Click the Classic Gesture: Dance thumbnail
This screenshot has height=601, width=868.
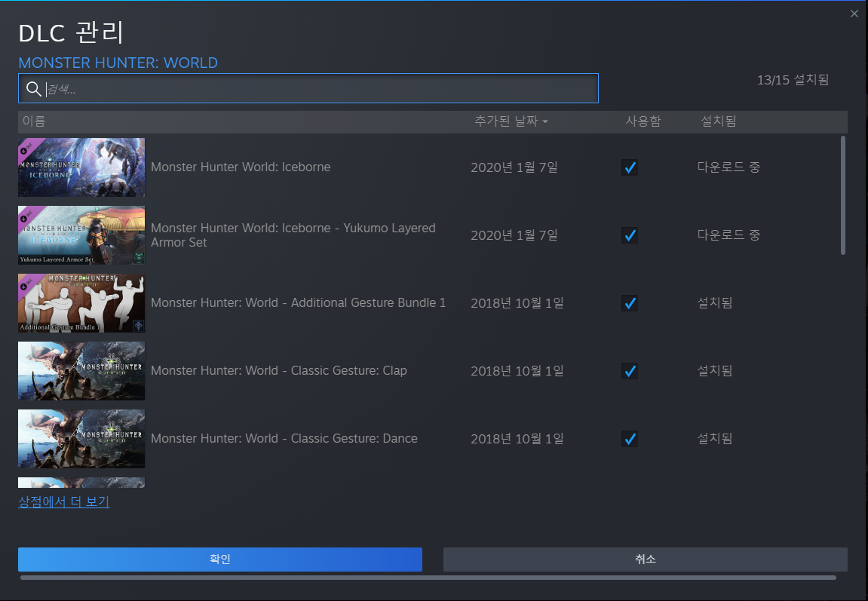81,439
